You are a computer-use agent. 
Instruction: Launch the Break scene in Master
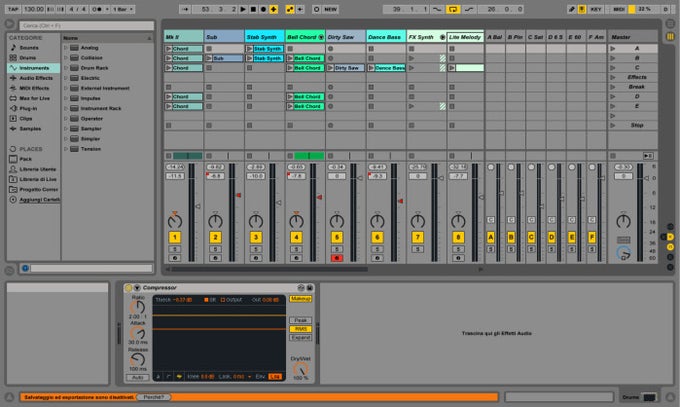coord(612,87)
